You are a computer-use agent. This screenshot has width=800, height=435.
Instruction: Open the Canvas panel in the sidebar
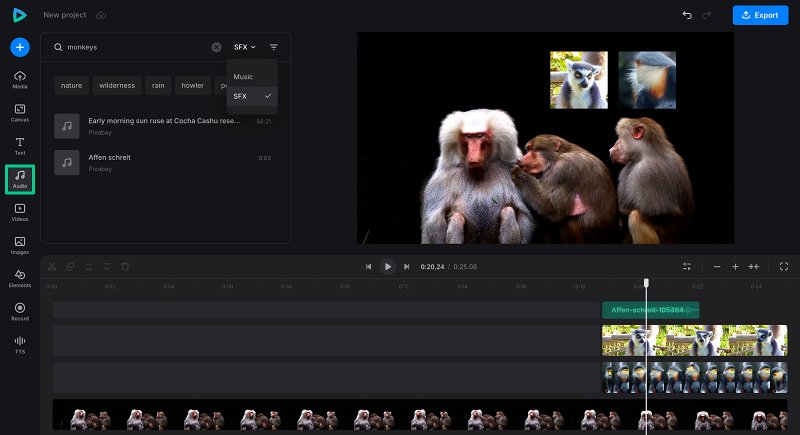20,113
